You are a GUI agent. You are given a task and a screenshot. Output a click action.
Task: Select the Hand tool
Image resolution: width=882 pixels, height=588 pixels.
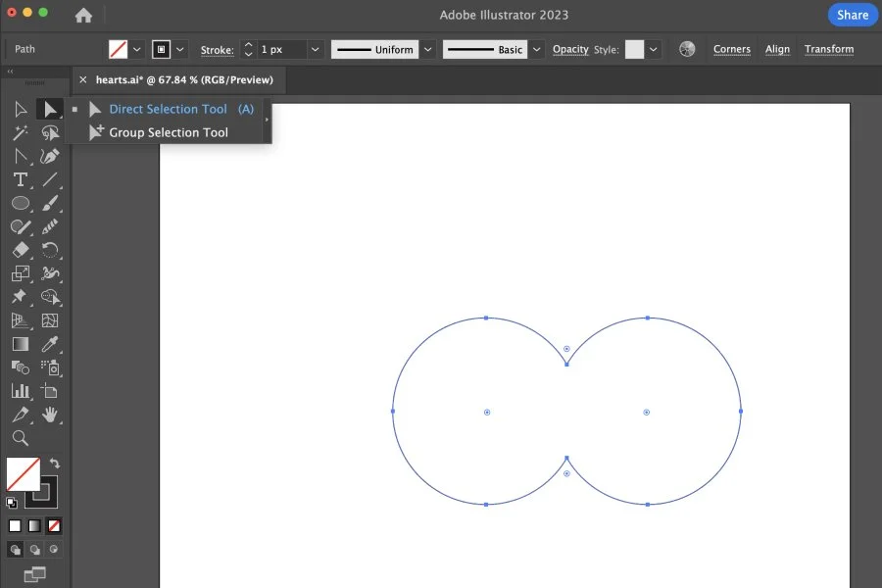coord(50,415)
